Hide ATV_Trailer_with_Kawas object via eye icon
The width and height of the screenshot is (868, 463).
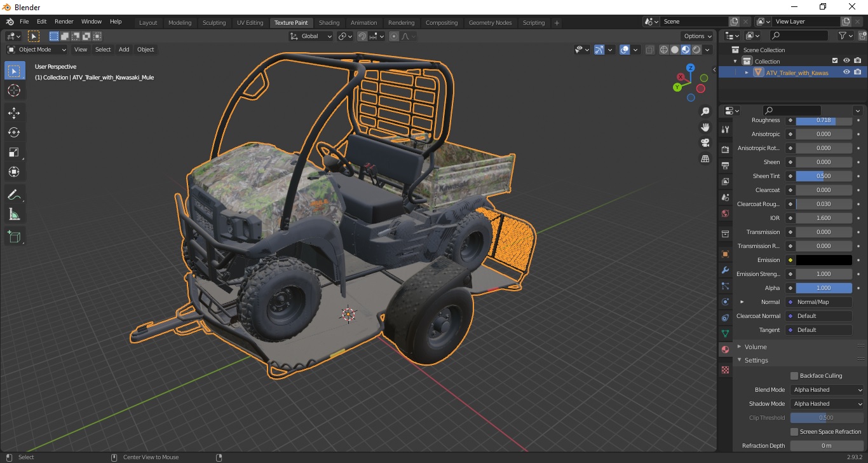(x=846, y=73)
